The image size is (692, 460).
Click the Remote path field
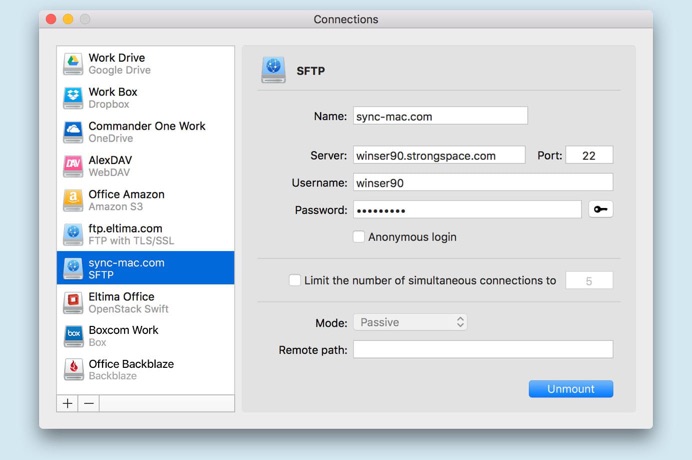point(483,349)
